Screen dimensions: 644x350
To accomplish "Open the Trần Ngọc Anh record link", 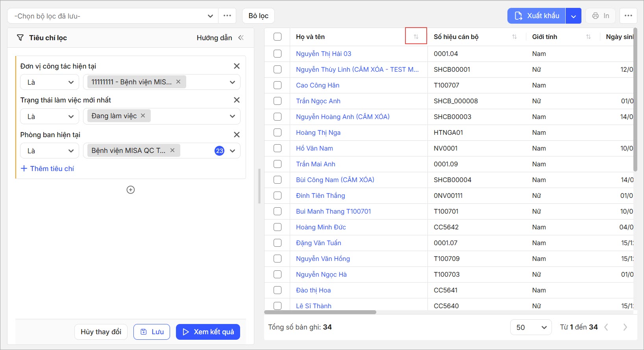I will click(318, 101).
